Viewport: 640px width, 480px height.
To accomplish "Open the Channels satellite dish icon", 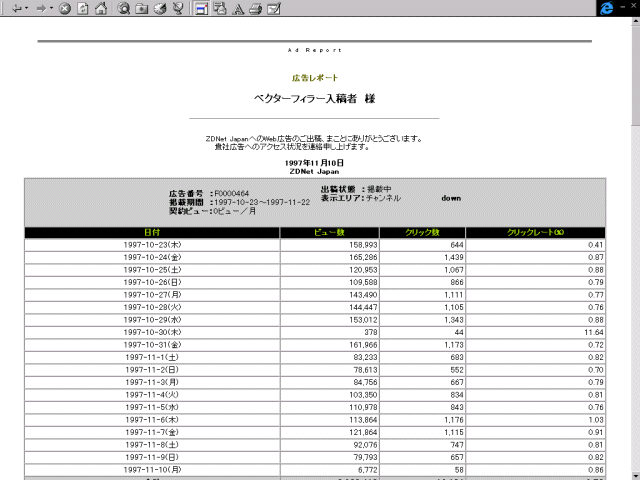I will (x=178, y=8).
